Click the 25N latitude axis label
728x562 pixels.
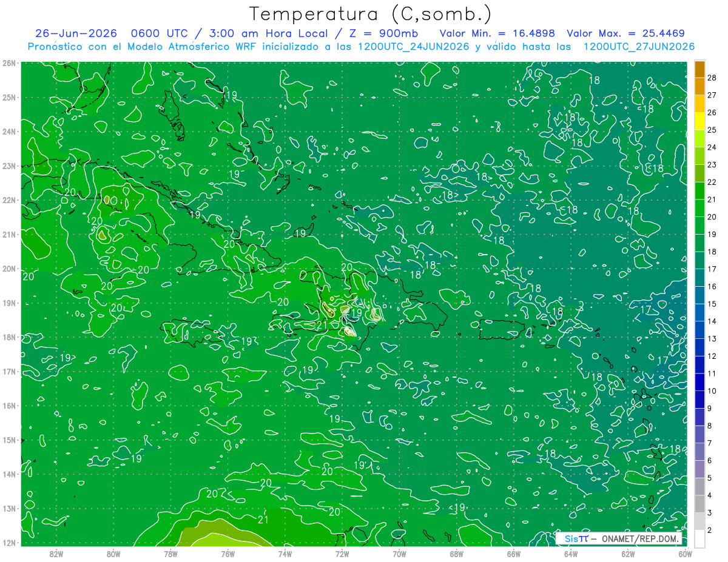coord(9,98)
